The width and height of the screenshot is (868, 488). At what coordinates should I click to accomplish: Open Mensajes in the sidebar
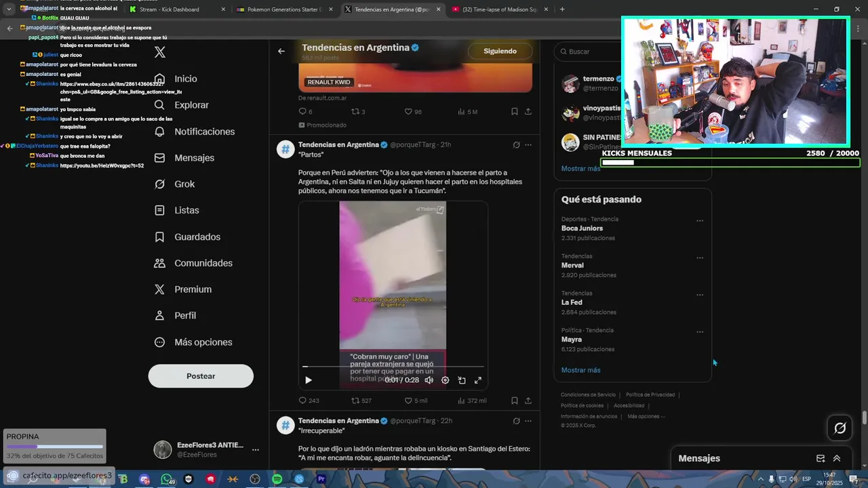[x=184, y=158]
